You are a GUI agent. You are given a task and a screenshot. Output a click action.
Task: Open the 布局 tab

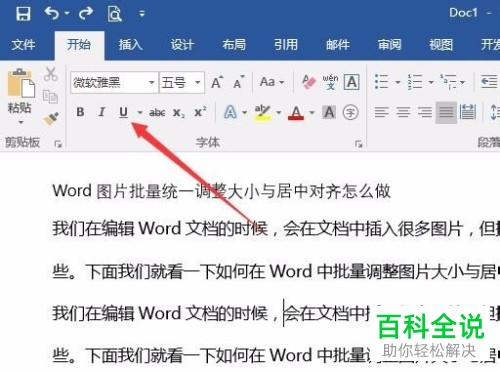pos(234,44)
